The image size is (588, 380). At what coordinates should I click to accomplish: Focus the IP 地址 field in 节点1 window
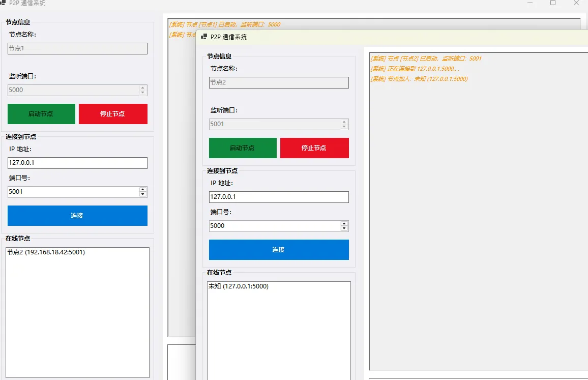(x=77, y=163)
